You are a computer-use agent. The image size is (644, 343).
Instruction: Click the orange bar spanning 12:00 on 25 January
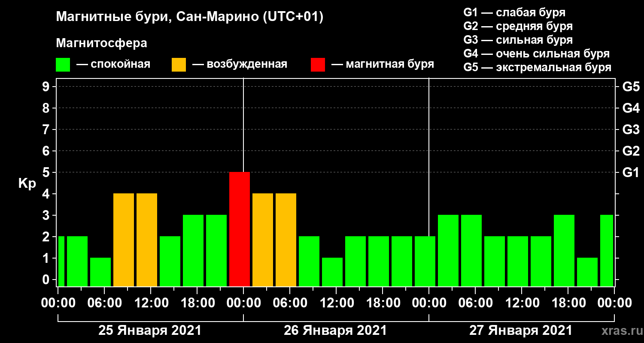(x=147, y=240)
